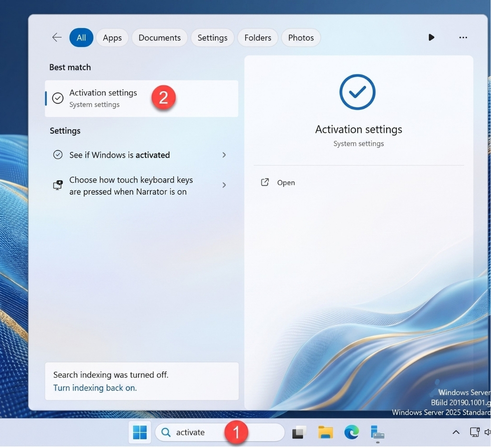
Task: Open the Windows Start button
Action: 140,432
